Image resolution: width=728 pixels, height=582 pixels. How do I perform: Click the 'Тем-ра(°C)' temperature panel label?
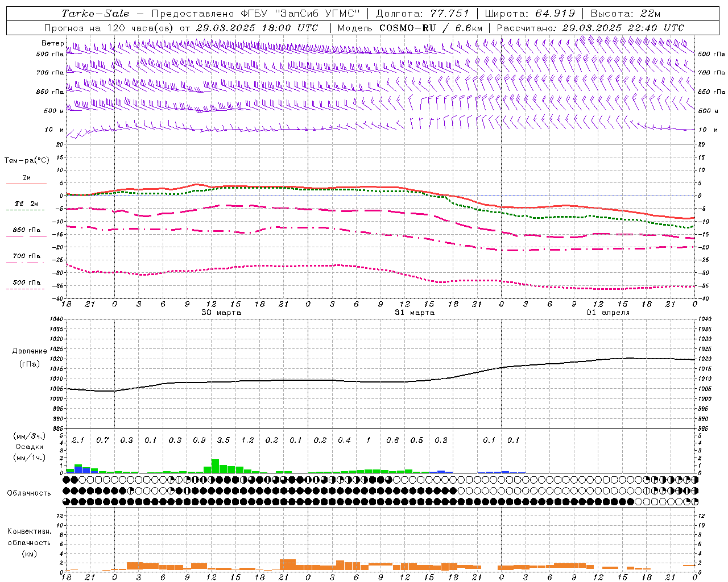click(x=27, y=161)
